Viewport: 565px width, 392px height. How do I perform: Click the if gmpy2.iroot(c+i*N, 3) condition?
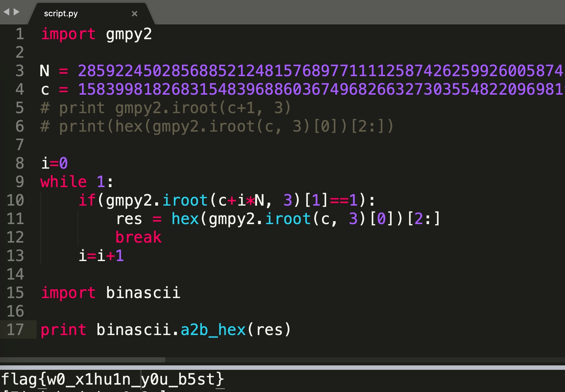click(x=227, y=200)
